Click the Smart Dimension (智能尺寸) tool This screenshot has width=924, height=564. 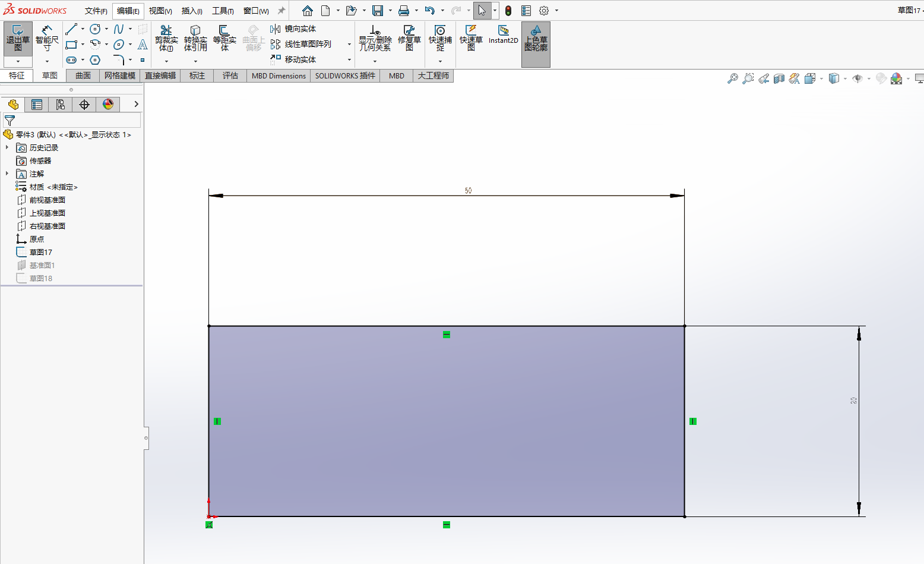coord(47,39)
